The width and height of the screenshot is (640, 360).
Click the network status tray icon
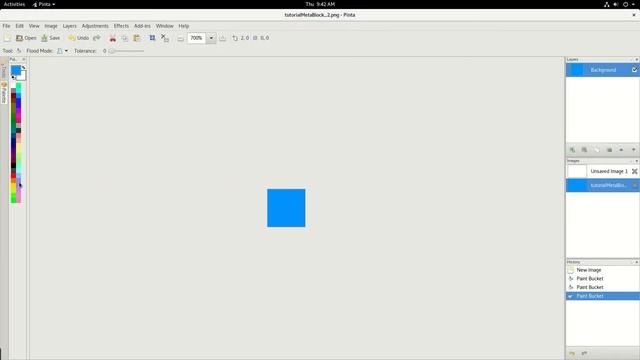607,4
